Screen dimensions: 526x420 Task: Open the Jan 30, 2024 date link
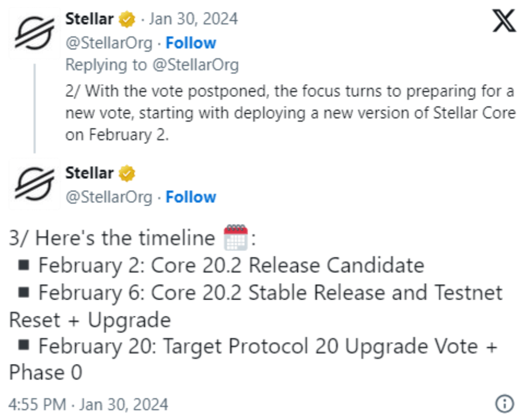194,18
